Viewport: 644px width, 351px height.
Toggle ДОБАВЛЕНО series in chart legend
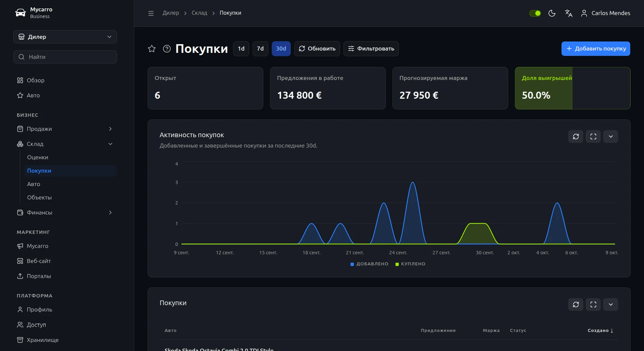click(369, 264)
